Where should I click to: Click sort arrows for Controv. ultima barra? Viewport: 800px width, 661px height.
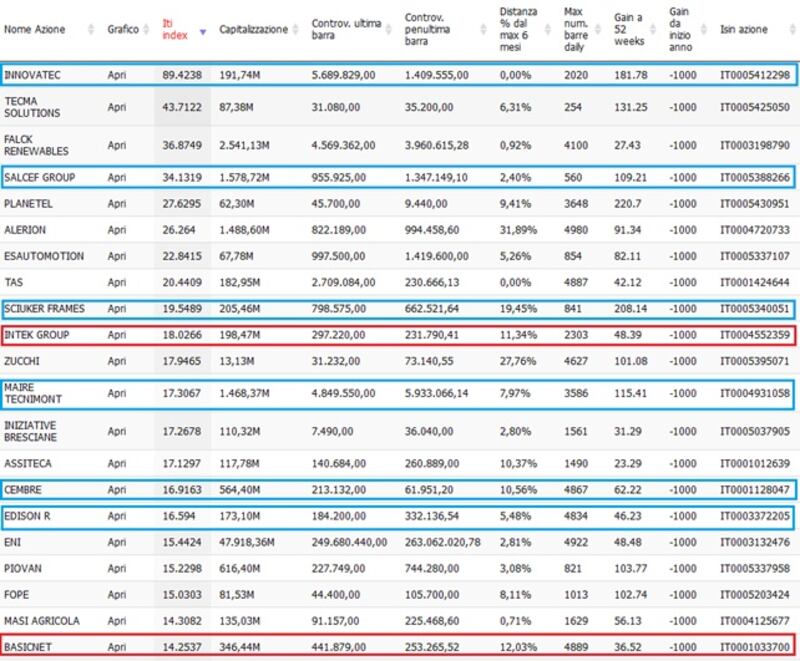[389, 30]
